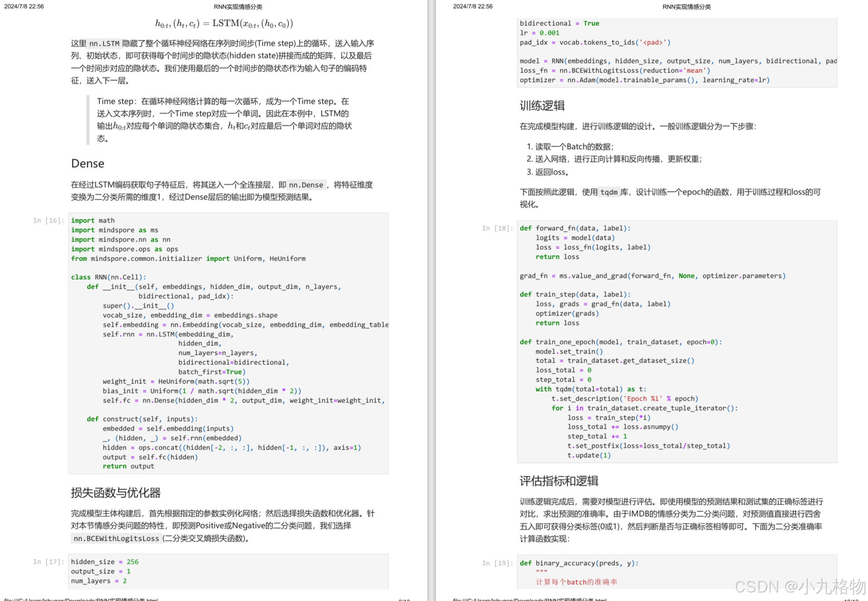Click the 'with tqdm(total=total) as t:' line
The image size is (868, 601).
[591, 389]
